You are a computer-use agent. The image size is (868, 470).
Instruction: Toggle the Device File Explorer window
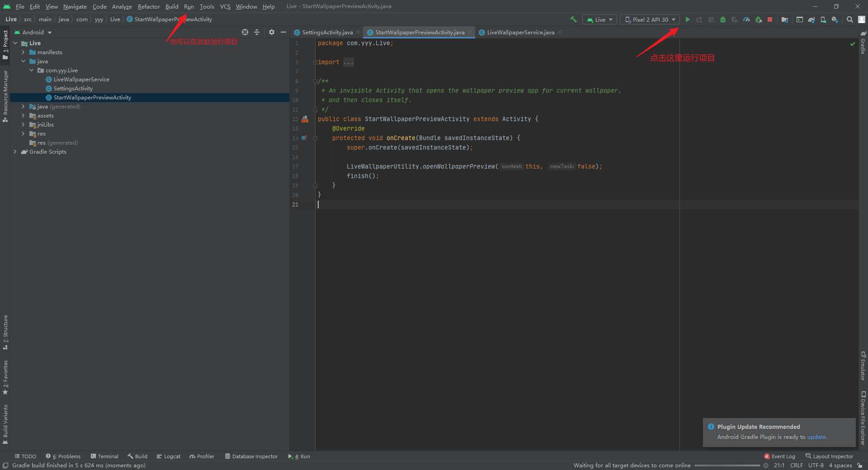863,418
